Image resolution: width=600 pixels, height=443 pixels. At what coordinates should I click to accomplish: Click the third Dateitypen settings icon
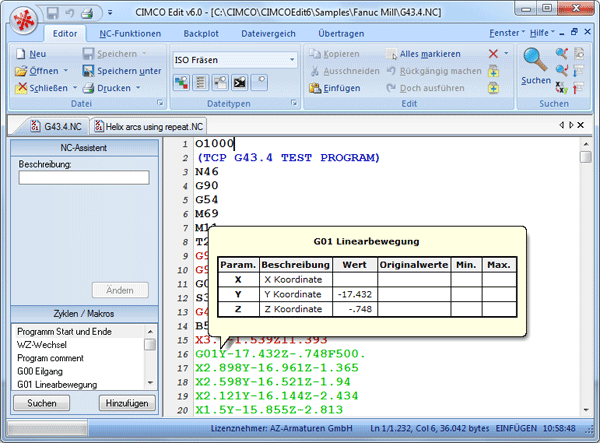(220, 82)
